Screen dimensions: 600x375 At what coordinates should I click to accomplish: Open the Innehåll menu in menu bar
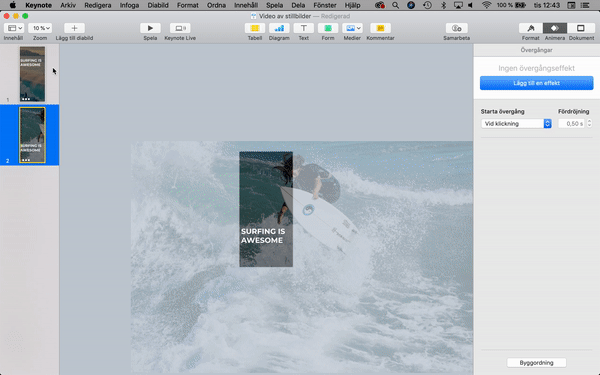point(246,5)
